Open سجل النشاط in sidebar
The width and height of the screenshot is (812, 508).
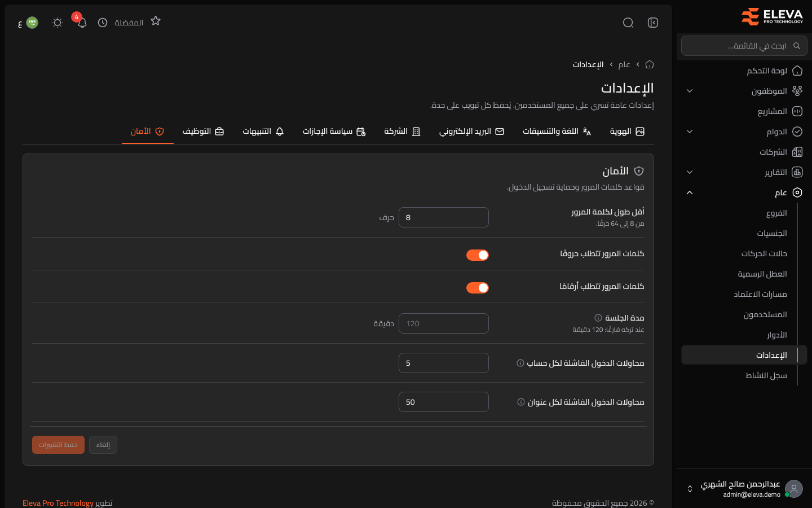(x=744, y=375)
